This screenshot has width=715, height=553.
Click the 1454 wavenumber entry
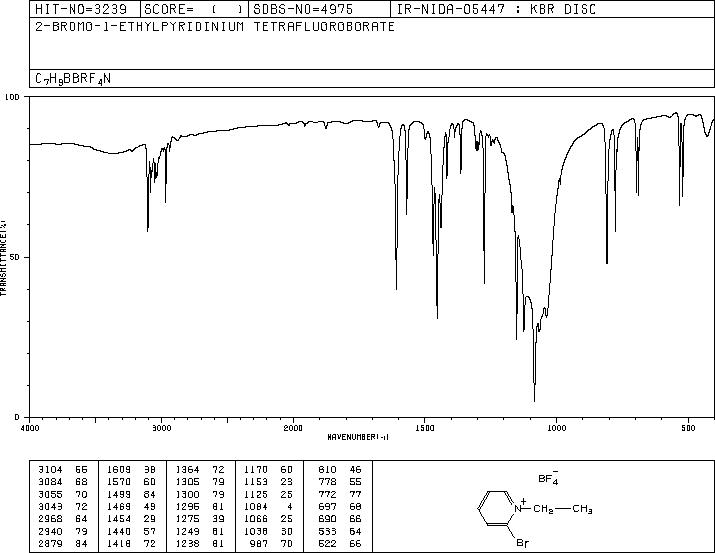[119, 519]
